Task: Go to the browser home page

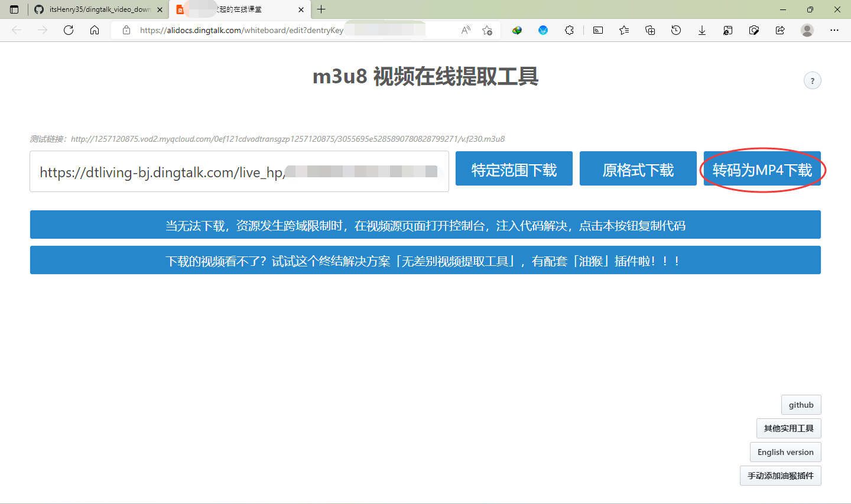Action: click(95, 30)
